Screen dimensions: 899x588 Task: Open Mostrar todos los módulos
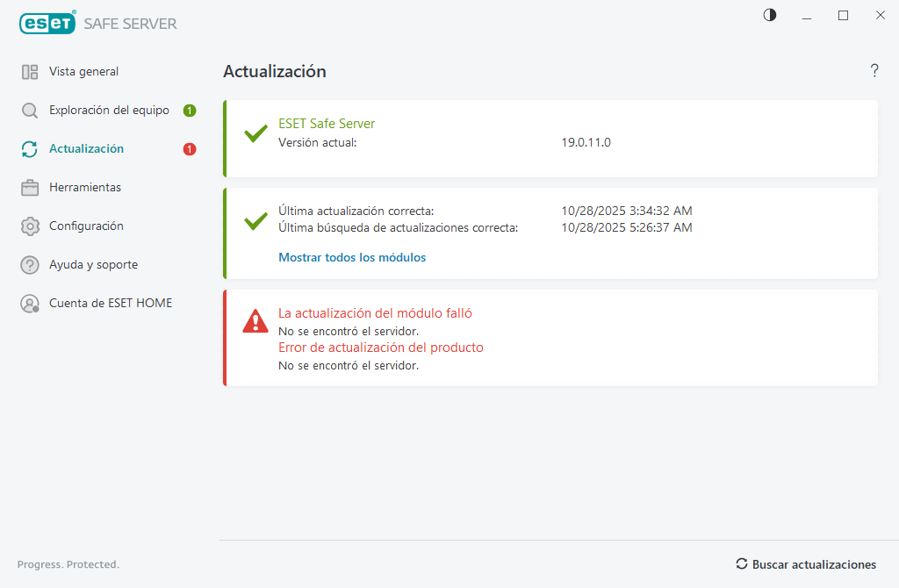(352, 257)
